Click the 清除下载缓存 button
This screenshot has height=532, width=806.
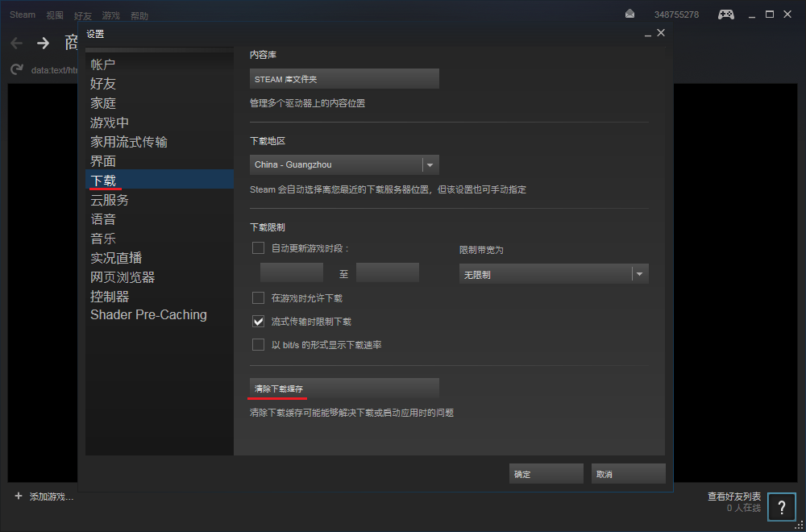click(344, 388)
